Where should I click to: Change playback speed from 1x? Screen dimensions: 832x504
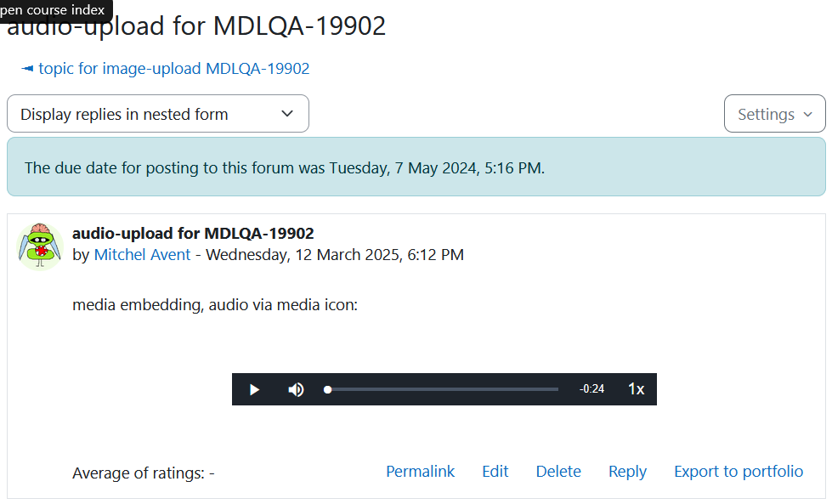[637, 389]
